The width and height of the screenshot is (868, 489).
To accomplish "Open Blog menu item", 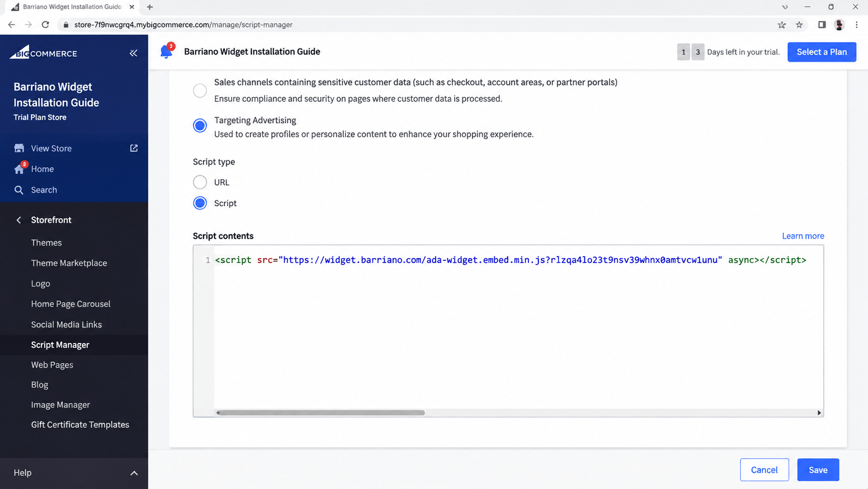I will [39, 385].
